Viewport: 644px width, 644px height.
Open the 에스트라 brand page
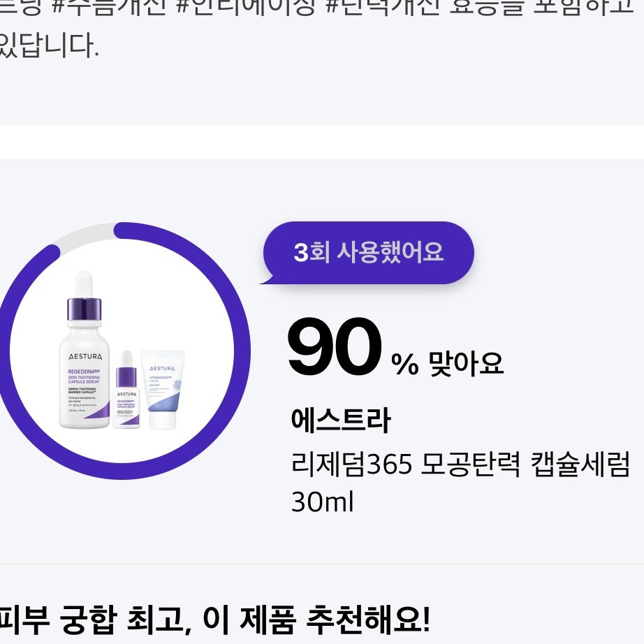[340, 419]
